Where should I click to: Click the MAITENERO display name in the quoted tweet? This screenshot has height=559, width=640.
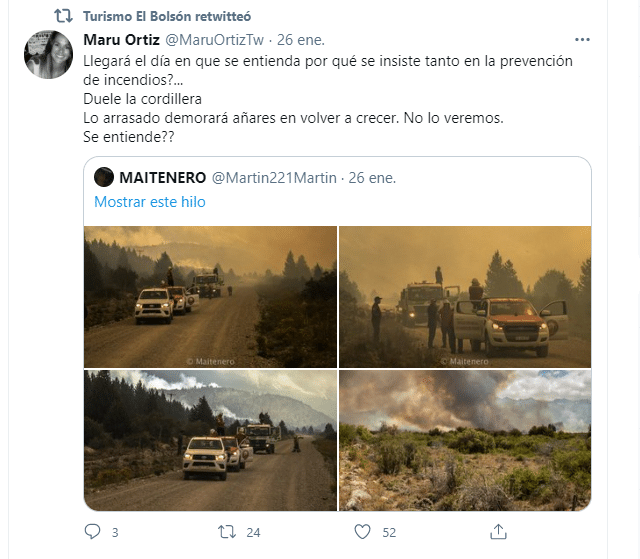coord(162,177)
